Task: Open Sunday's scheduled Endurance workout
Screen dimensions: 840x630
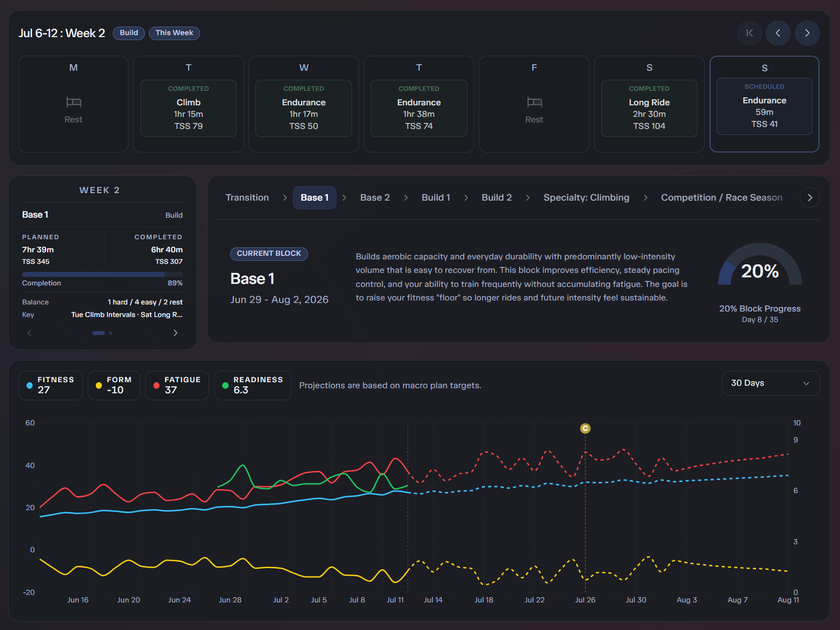Action: [765, 106]
